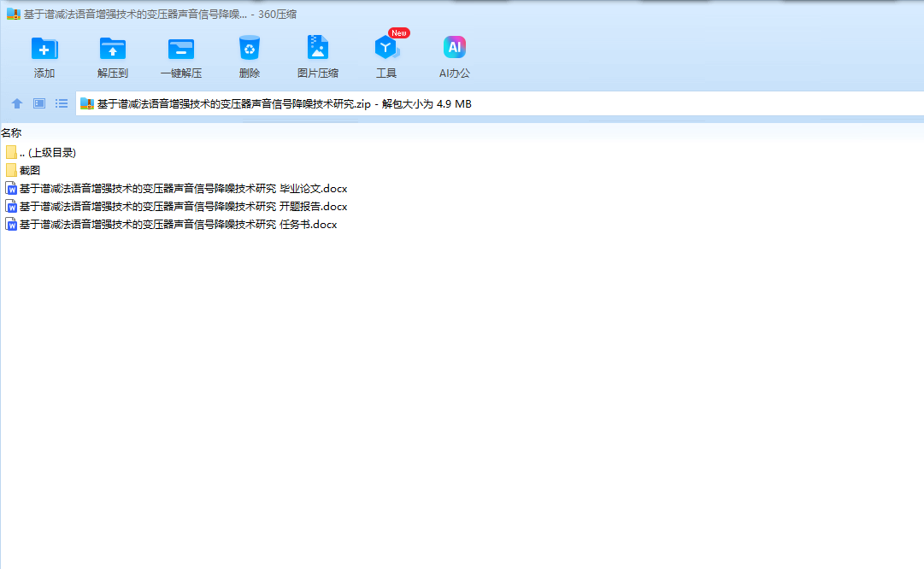Click the New badge on Tools

point(399,33)
